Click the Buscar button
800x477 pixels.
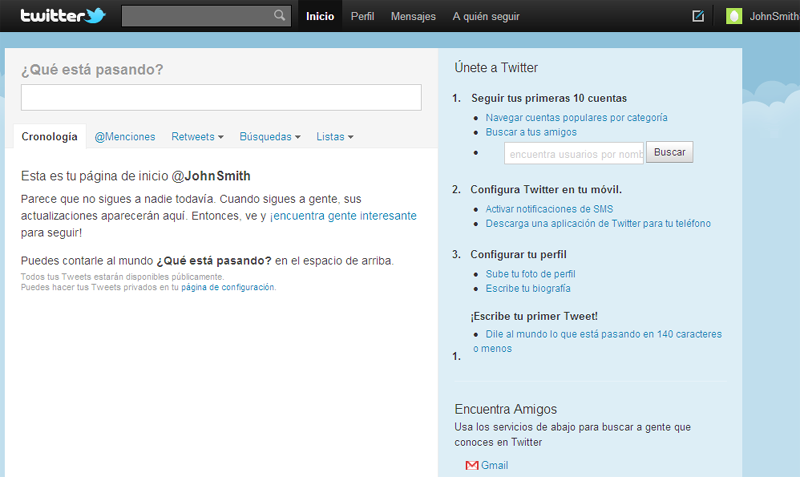point(669,152)
